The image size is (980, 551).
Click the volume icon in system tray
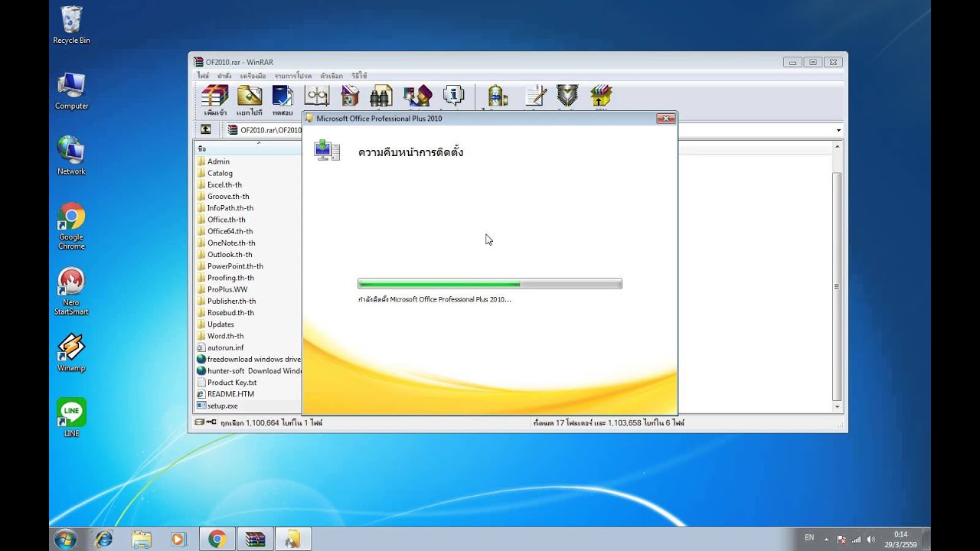[x=871, y=539]
